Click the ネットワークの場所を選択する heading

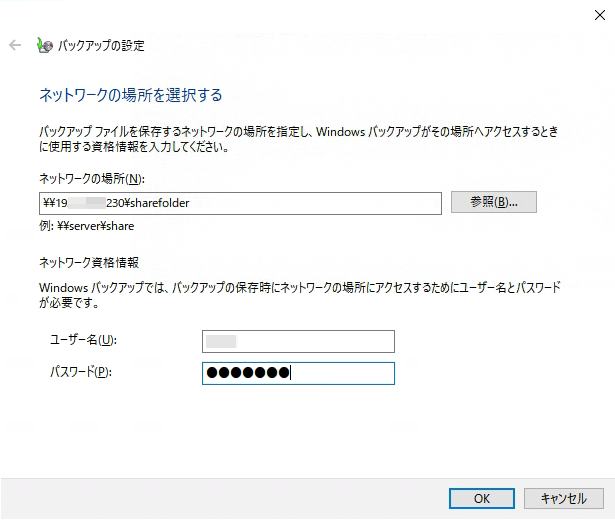click(x=130, y=96)
